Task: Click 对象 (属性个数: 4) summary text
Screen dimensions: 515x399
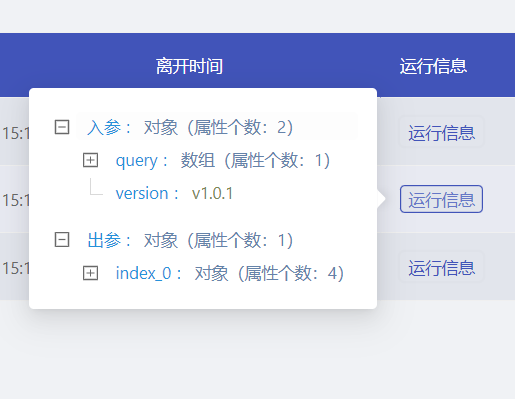Action: tap(269, 274)
